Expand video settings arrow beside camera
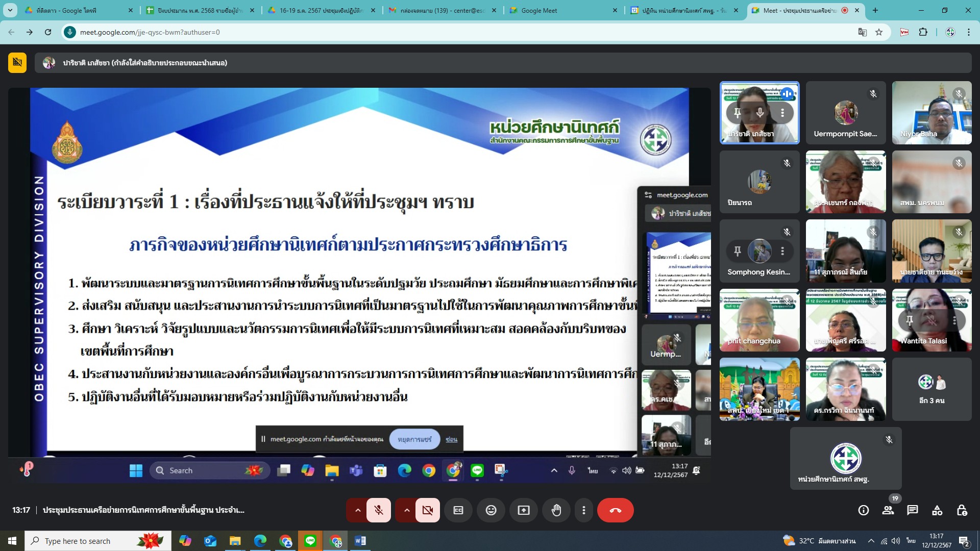980x551 pixels. point(407,510)
